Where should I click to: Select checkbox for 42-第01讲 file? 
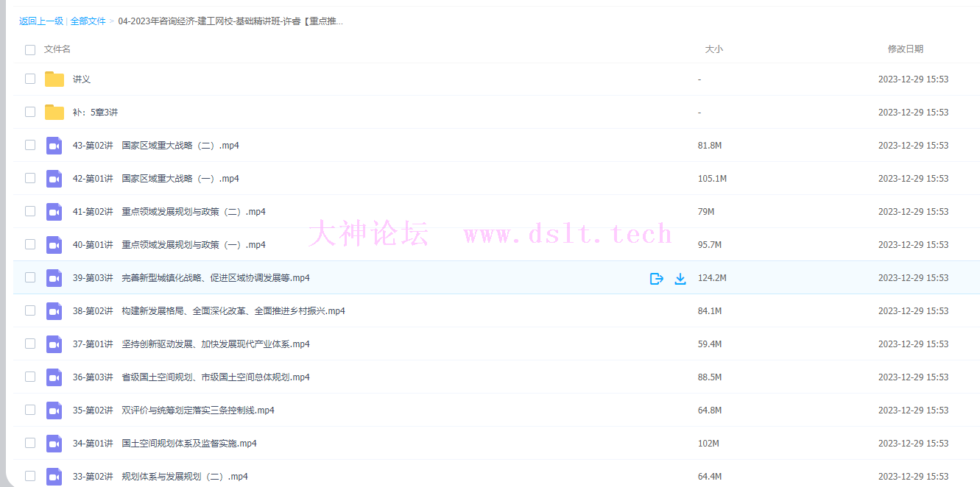pos(30,178)
